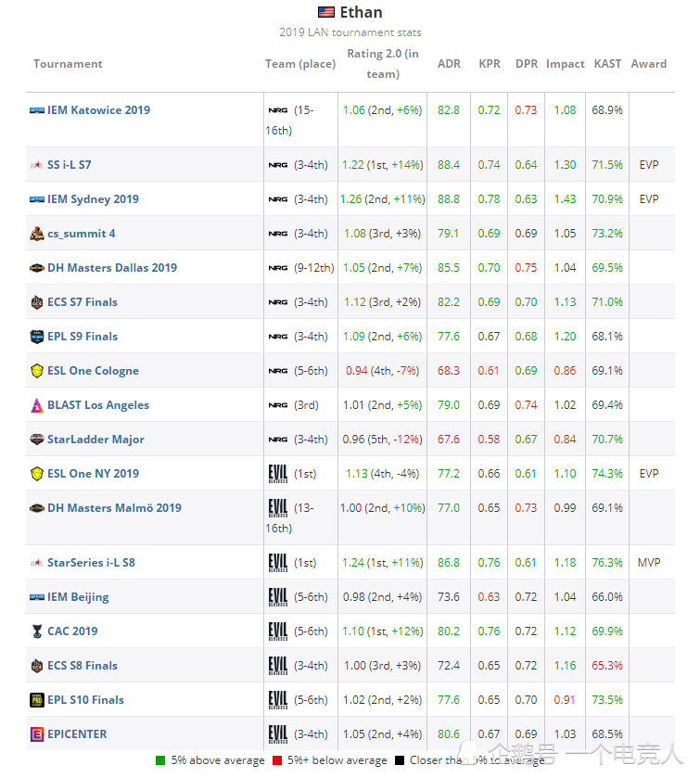
Task: Click the CAC 2019 trophy logo
Action: coord(37,631)
